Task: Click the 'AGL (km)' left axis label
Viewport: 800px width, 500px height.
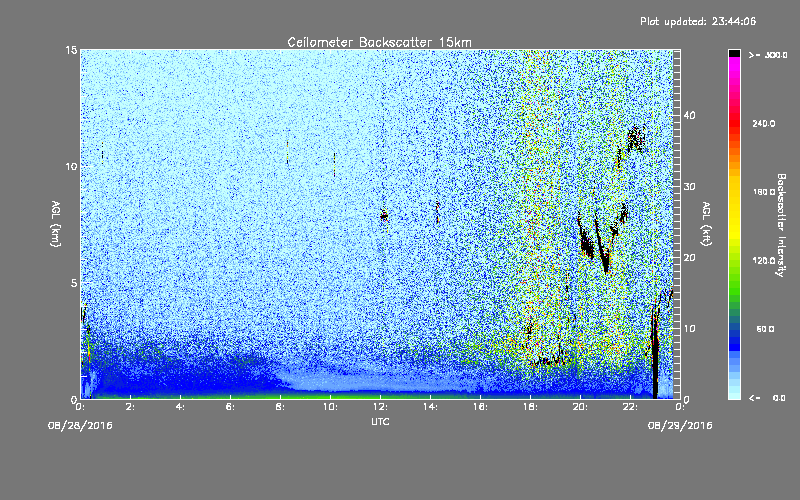Action: (x=56, y=224)
